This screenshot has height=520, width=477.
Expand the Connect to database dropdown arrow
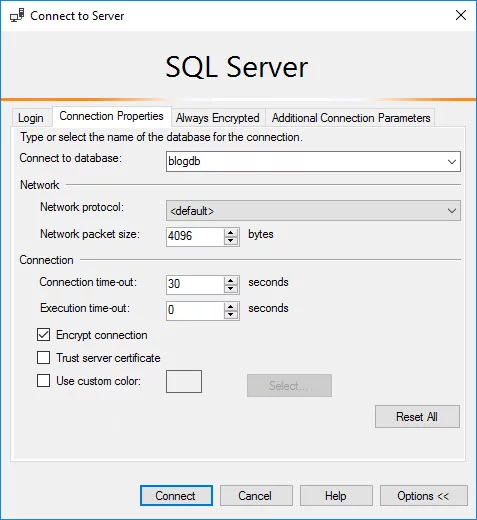click(452, 162)
